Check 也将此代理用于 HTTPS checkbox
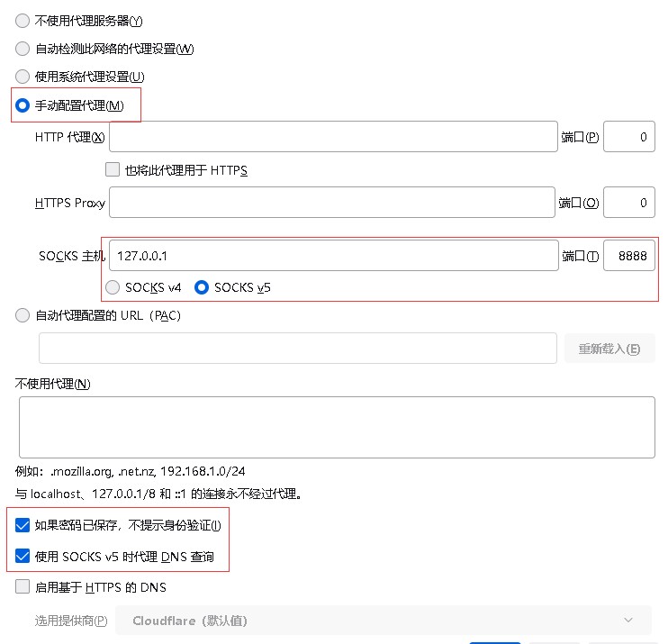Screen dimensions: 668x644 coord(113,169)
